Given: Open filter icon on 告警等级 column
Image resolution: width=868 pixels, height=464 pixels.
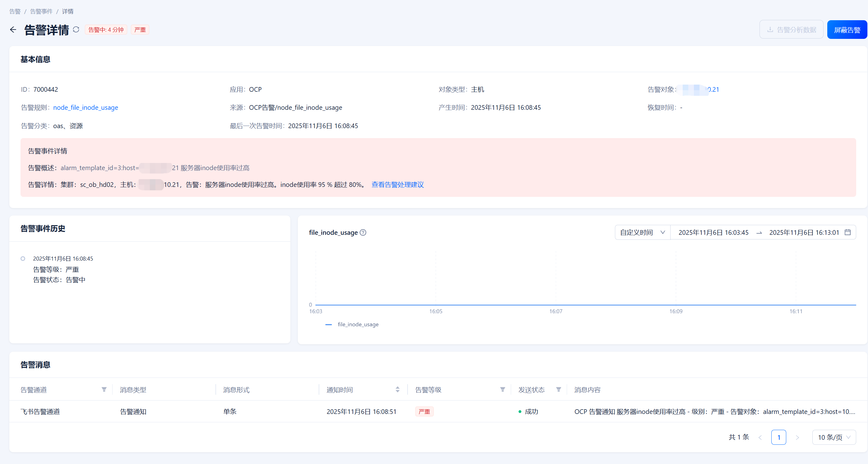Looking at the screenshot, I should coord(502,390).
